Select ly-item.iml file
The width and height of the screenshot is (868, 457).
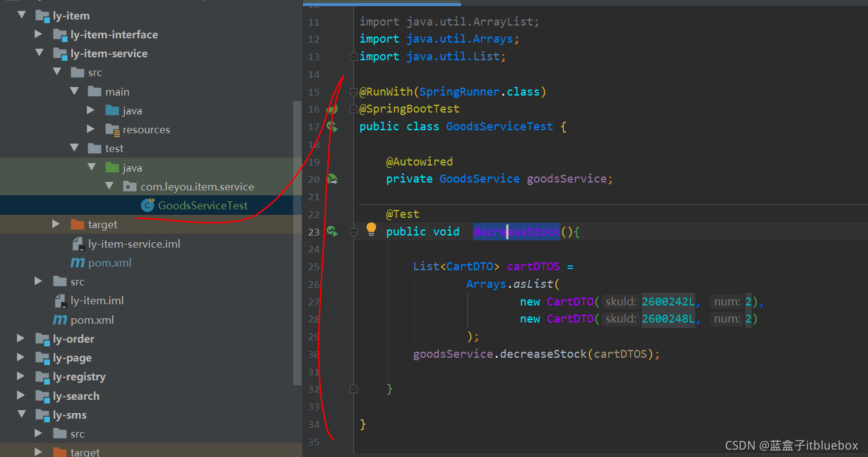tap(97, 301)
